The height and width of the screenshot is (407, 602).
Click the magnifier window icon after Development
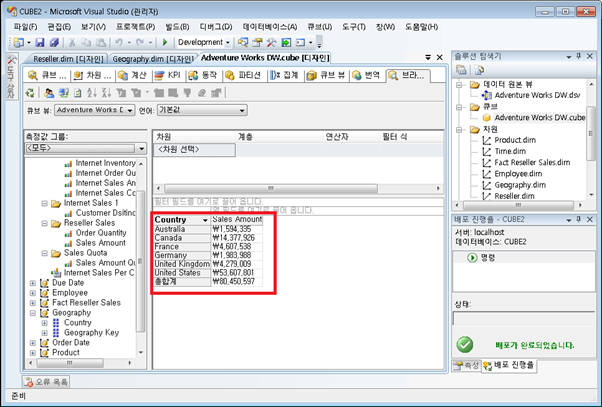242,42
